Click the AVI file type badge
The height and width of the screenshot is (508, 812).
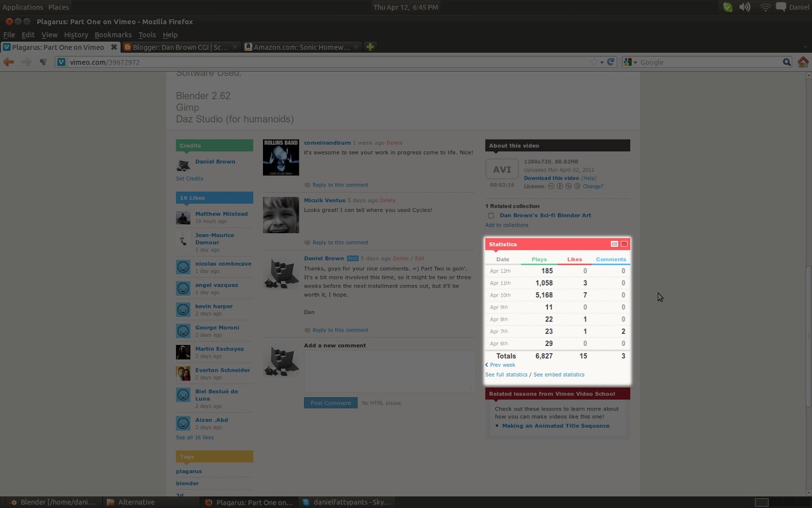click(x=502, y=170)
